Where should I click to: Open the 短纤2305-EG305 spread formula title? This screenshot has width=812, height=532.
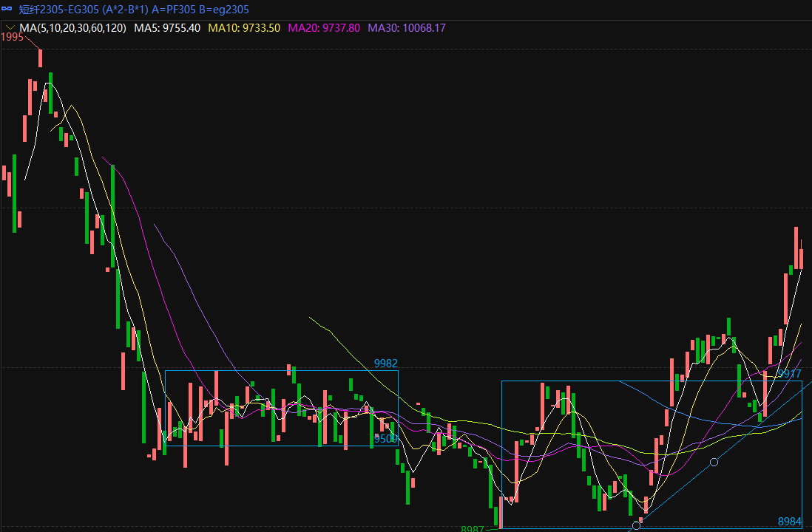click(x=134, y=10)
